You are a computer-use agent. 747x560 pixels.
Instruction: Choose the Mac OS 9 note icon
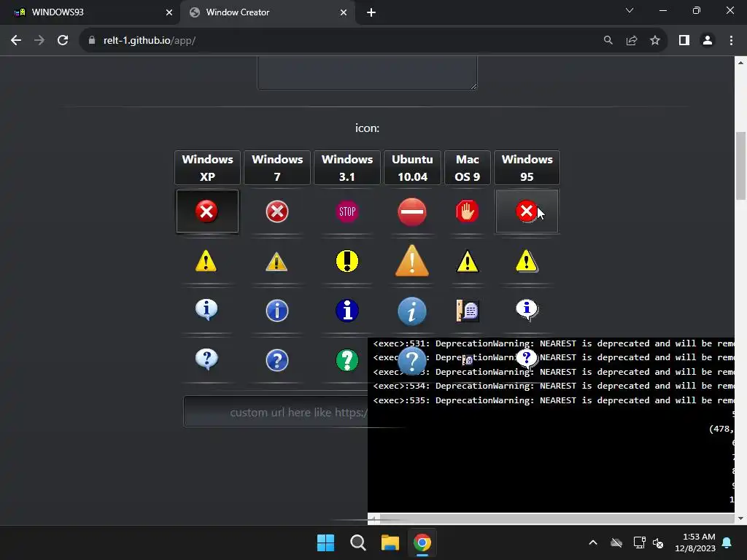tap(468, 311)
